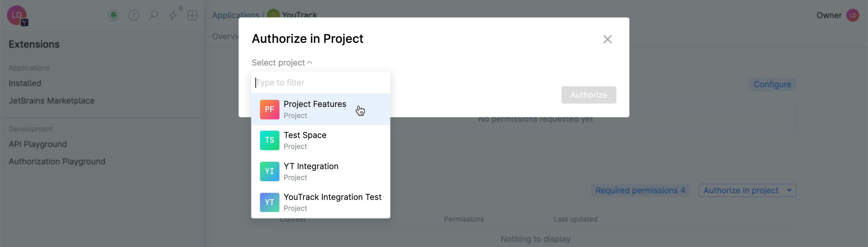Screen dimensions: 868x247
Task: Open the lightning bolt quick actions icon
Action: click(x=173, y=15)
